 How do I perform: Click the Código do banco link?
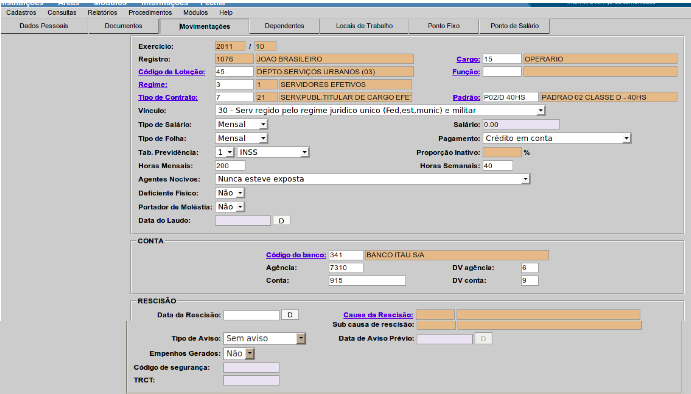pos(296,255)
